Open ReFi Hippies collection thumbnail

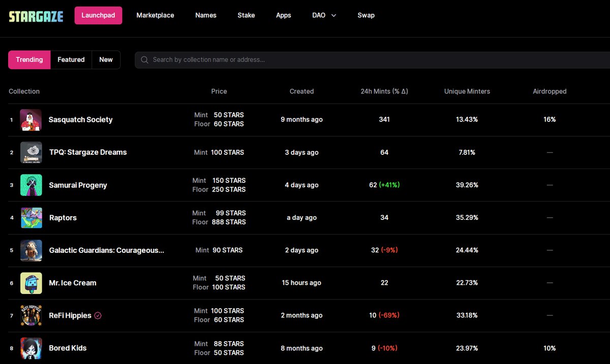pos(31,315)
